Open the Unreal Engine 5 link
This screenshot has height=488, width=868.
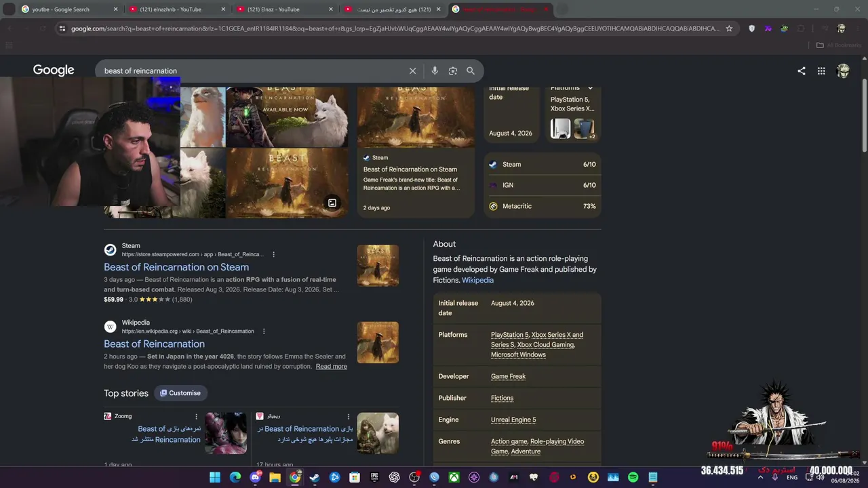click(x=513, y=420)
